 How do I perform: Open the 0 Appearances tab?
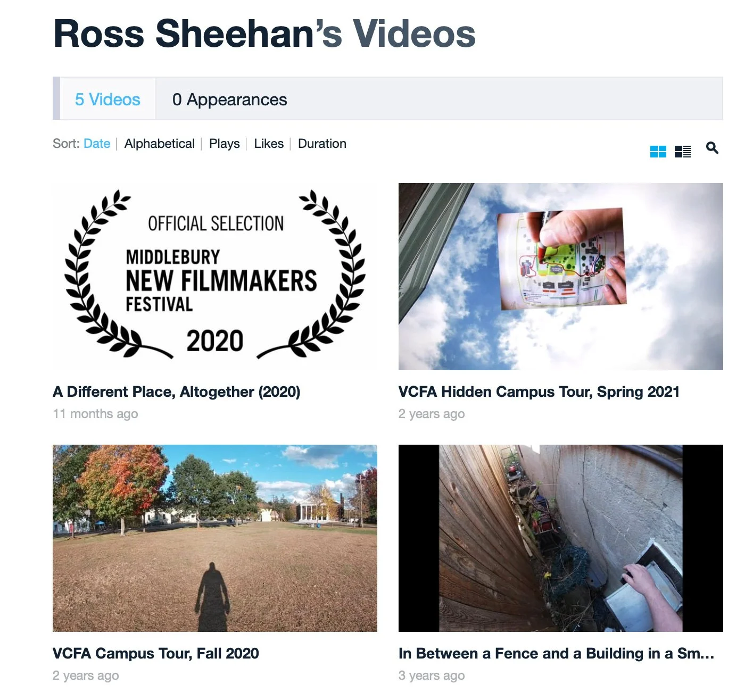[x=229, y=99]
